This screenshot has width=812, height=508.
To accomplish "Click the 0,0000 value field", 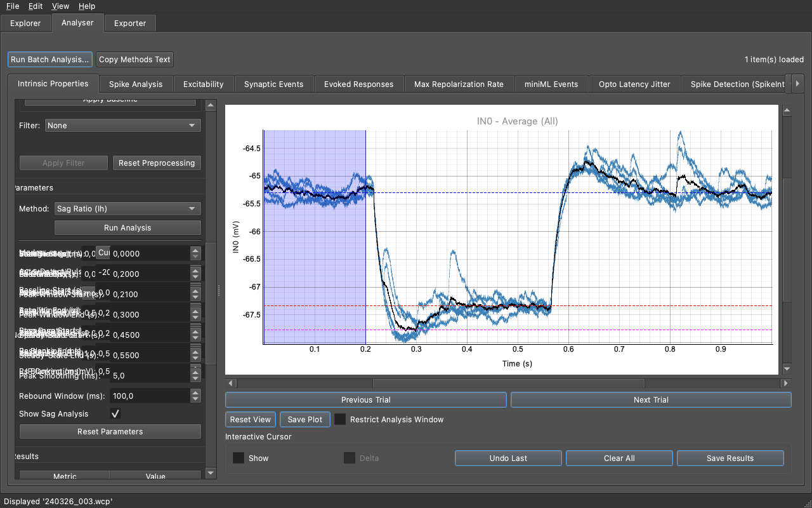I will (x=150, y=253).
